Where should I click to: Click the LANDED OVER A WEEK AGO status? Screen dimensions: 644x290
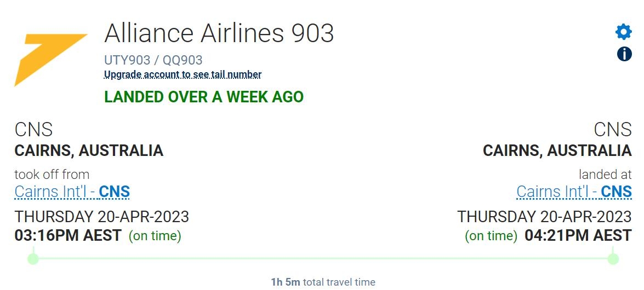point(204,97)
